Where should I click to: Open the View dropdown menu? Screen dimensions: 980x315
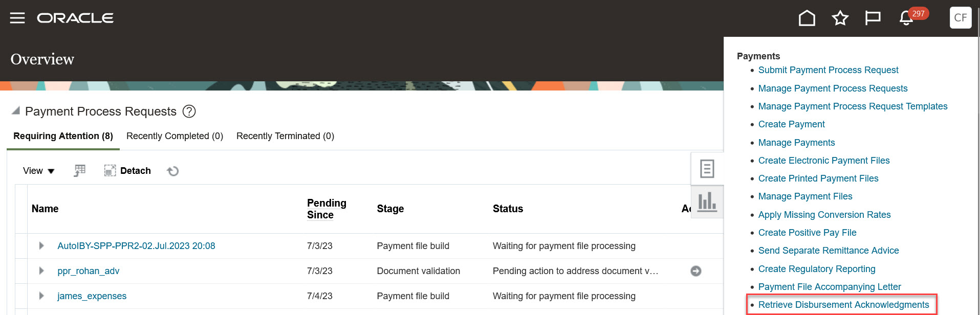coord(38,171)
